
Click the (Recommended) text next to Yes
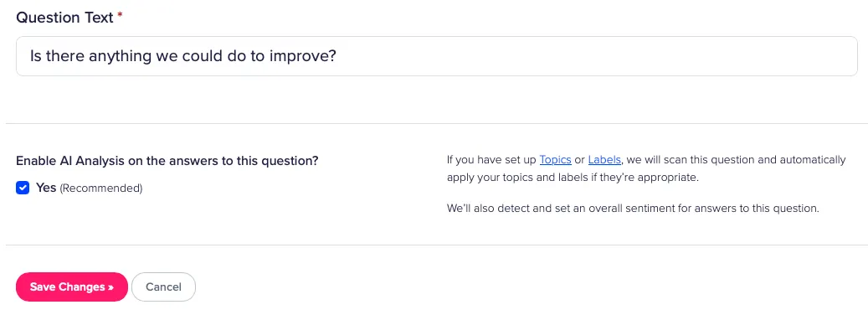pos(100,188)
